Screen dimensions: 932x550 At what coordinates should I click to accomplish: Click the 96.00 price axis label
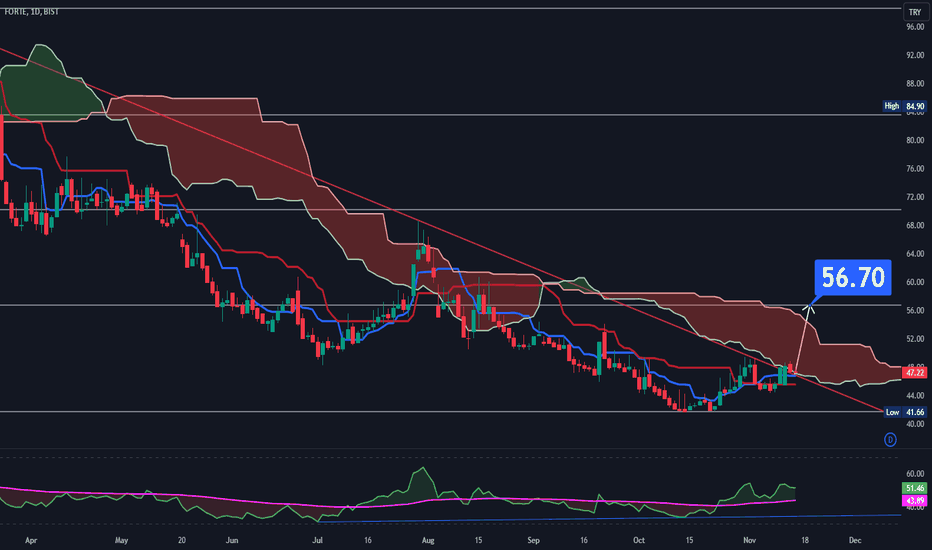click(915, 27)
